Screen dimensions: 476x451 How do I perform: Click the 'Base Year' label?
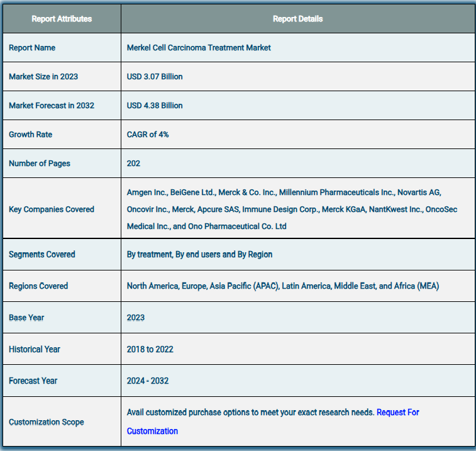tap(26, 318)
